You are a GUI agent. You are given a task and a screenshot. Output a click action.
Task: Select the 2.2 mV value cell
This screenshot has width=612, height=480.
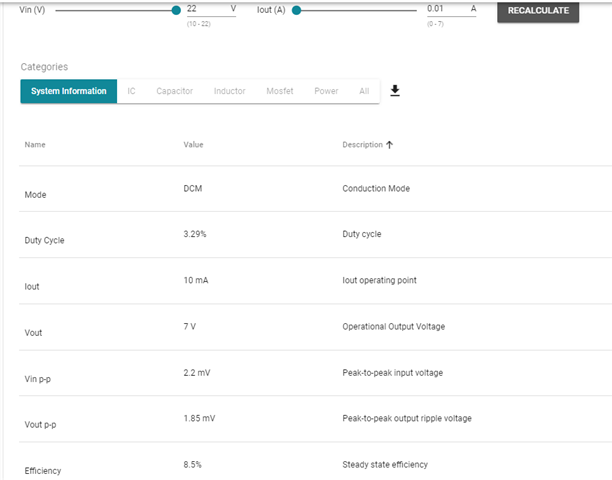tap(197, 373)
